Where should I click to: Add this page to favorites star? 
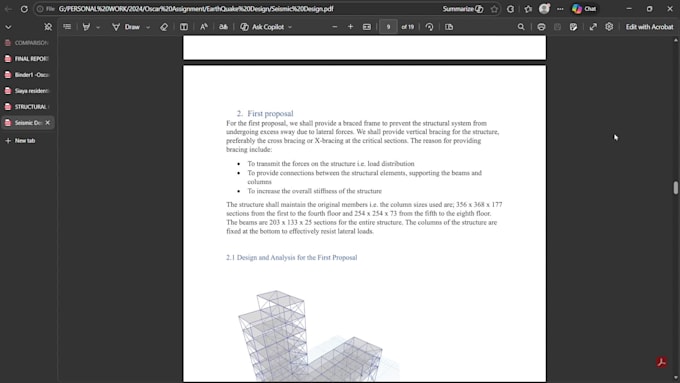pos(494,9)
